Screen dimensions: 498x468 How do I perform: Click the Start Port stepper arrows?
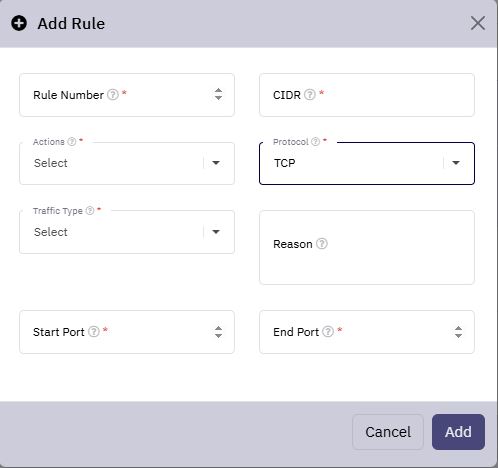[218, 332]
